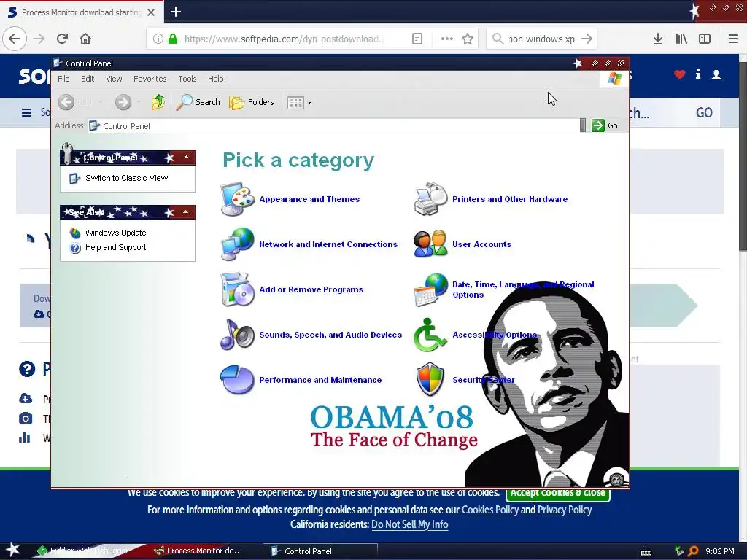Open the Views dropdown in toolbar
This screenshot has height=560, width=747.
pos(298,102)
